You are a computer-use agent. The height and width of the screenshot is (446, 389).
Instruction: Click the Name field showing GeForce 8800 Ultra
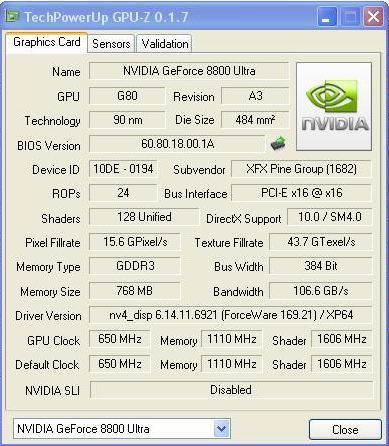coord(189,71)
